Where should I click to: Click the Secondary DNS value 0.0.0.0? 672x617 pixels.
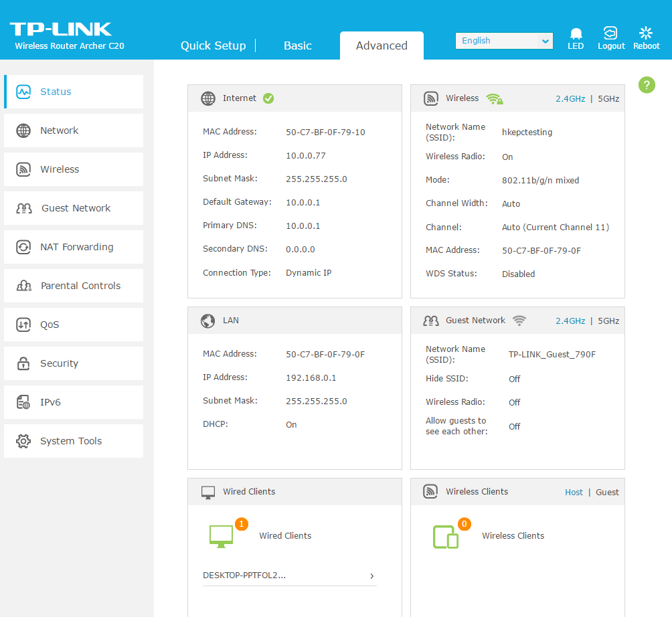click(x=301, y=250)
